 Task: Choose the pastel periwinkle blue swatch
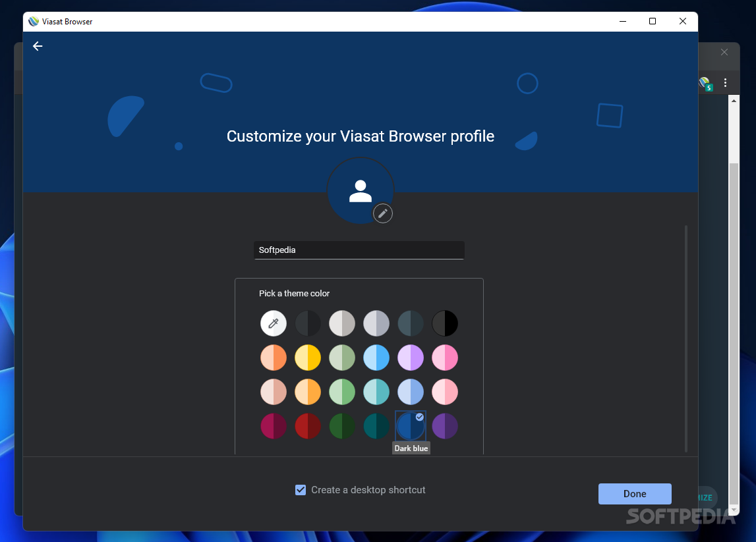click(x=411, y=392)
